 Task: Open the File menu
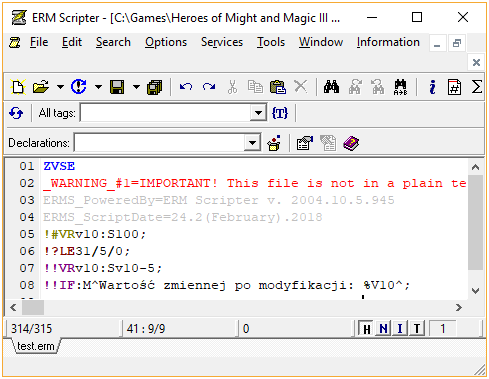pyautogui.click(x=39, y=42)
